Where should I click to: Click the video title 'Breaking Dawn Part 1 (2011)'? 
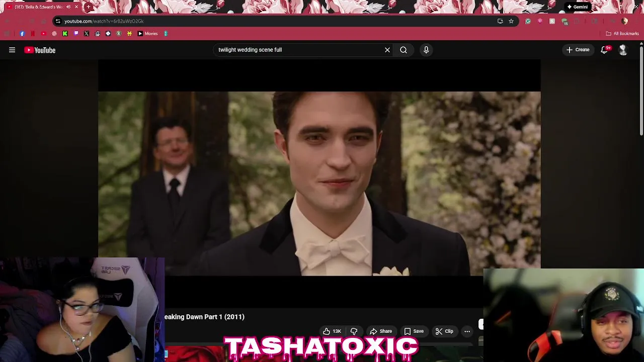pyautogui.click(x=204, y=317)
